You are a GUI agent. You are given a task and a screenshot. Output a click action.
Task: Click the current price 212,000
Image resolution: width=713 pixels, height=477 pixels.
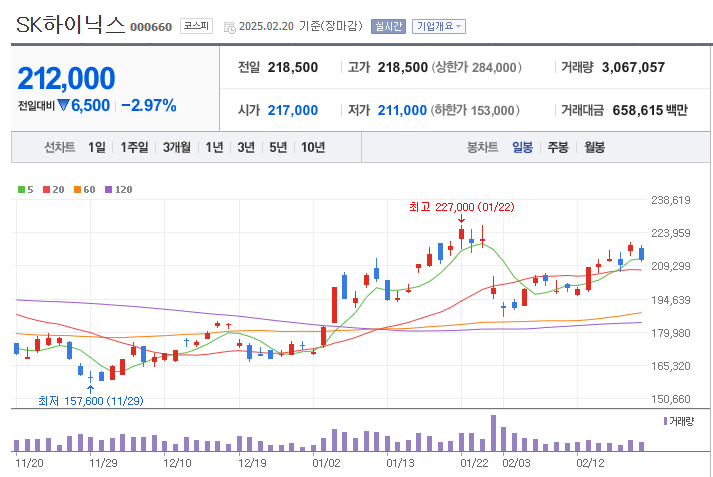coord(66,79)
